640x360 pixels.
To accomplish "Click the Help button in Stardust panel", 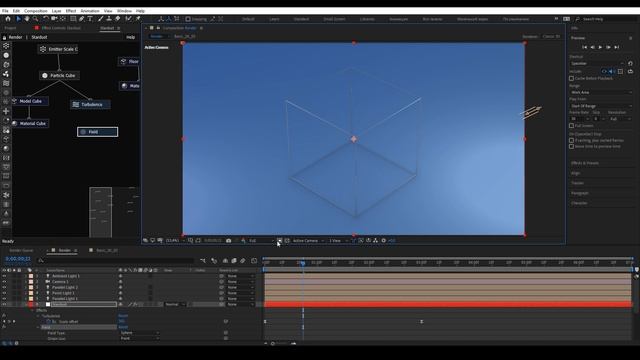I will tap(130, 37).
